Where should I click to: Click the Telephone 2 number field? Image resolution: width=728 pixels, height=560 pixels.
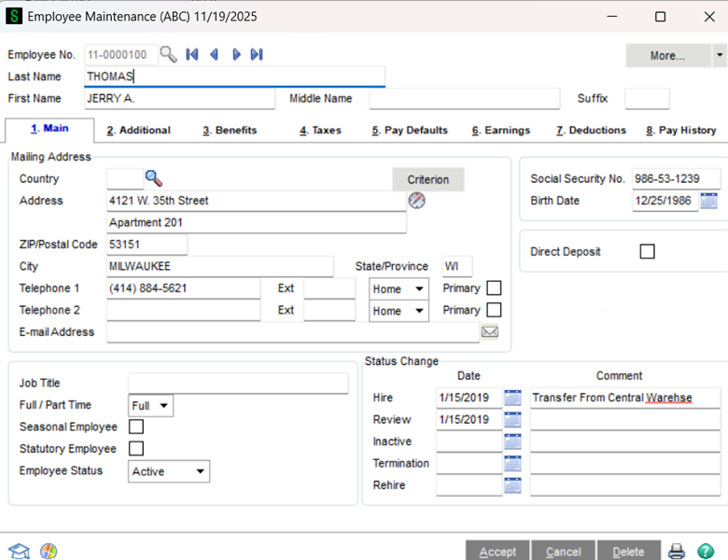click(x=183, y=310)
